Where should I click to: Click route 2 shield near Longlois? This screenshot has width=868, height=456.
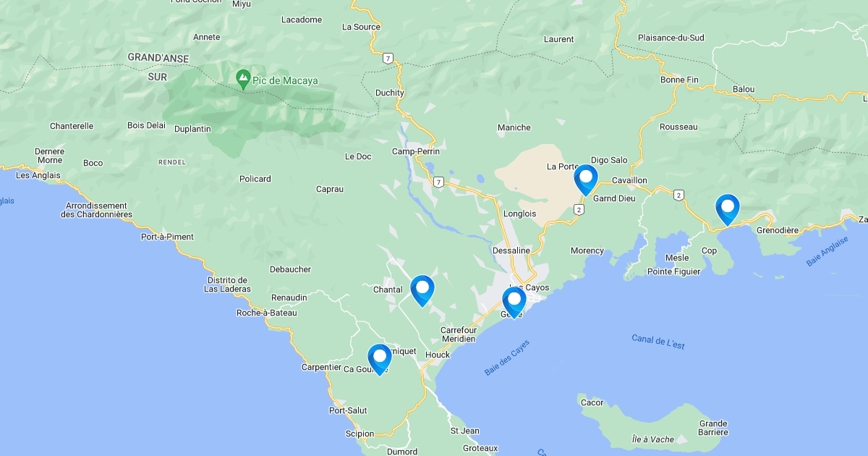(579, 210)
